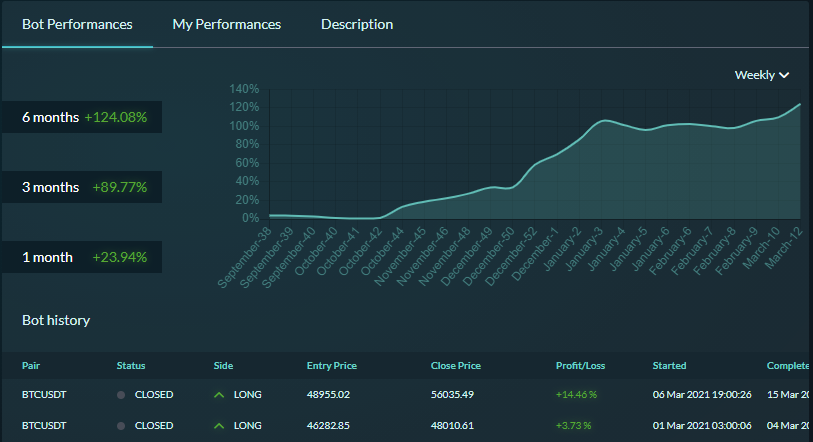This screenshot has width=813, height=442.
Task: Click the March-12 endpoint of the chart line
Action: click(x=800, y=104)
